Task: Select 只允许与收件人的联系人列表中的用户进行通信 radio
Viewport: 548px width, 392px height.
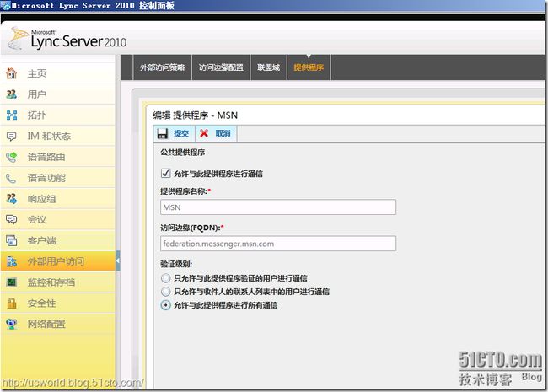Action: [x=165, y=292]
